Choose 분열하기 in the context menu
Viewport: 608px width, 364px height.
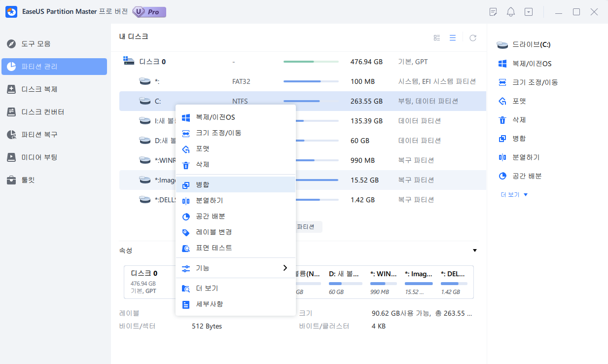point(236,201)
